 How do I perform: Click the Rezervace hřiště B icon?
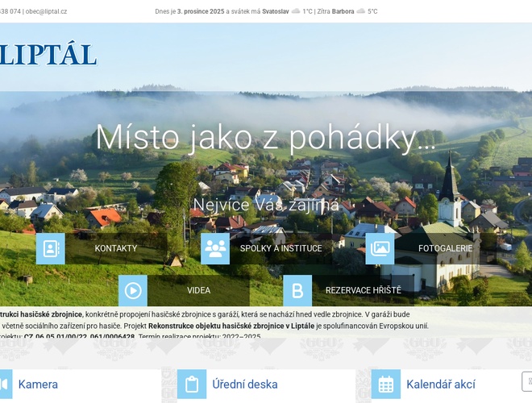click(x=297, y=290)
